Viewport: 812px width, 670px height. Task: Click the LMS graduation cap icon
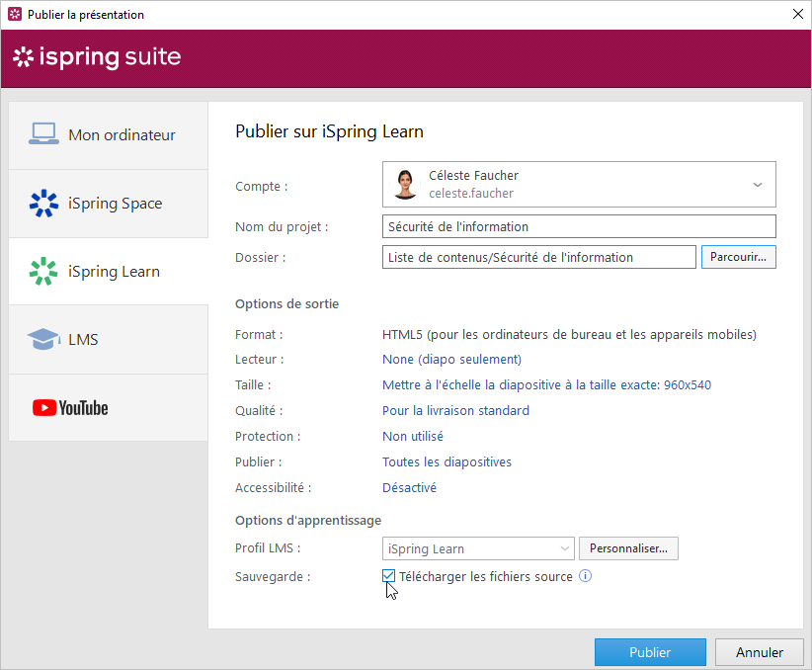[x=43, y=339]
